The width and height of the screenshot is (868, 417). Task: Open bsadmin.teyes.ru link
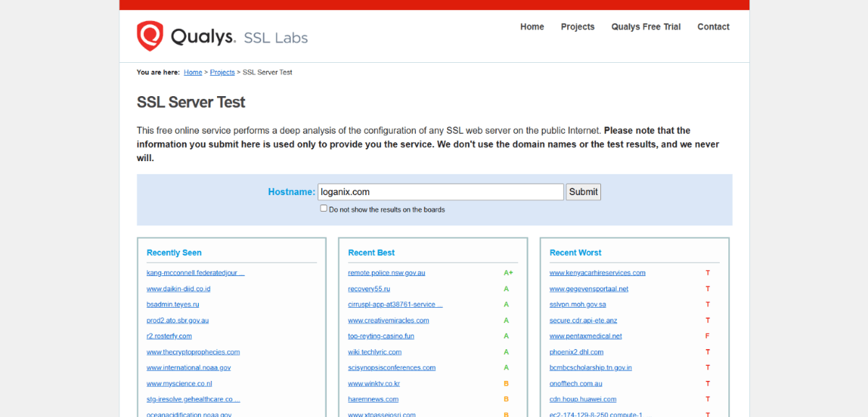172,305
